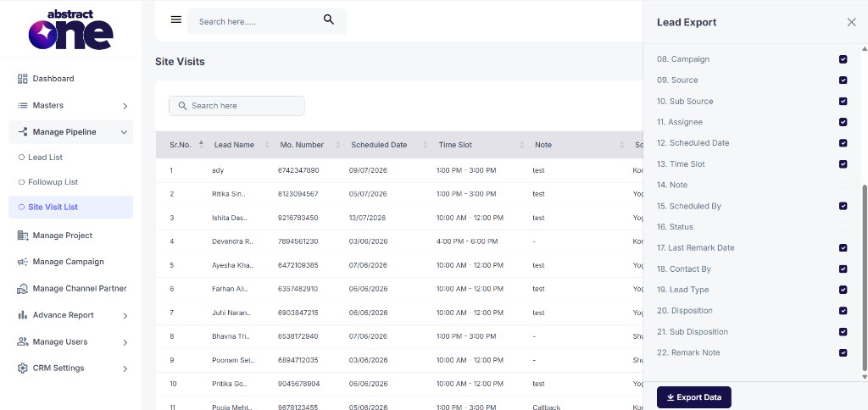Click lead name 'ady' in row 1
The width and height of the screenshot is (868, 410).
[x=218, y=170]
